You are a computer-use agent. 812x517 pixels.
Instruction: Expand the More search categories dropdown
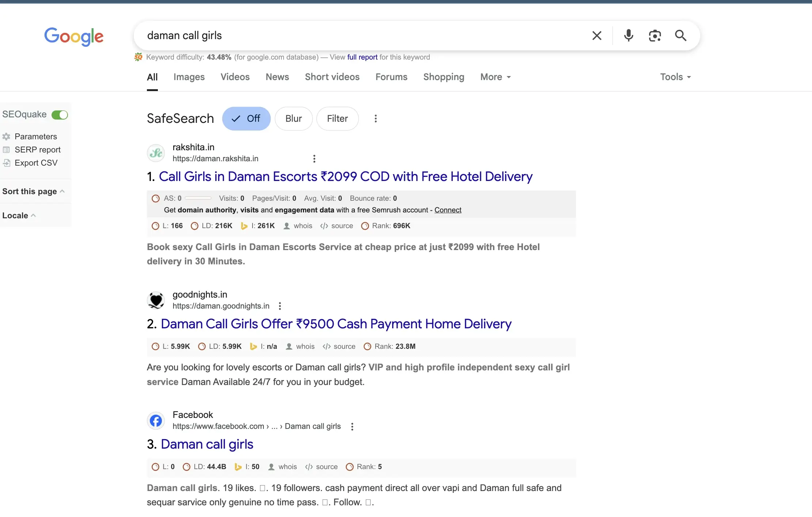click(x=495, y=77)
